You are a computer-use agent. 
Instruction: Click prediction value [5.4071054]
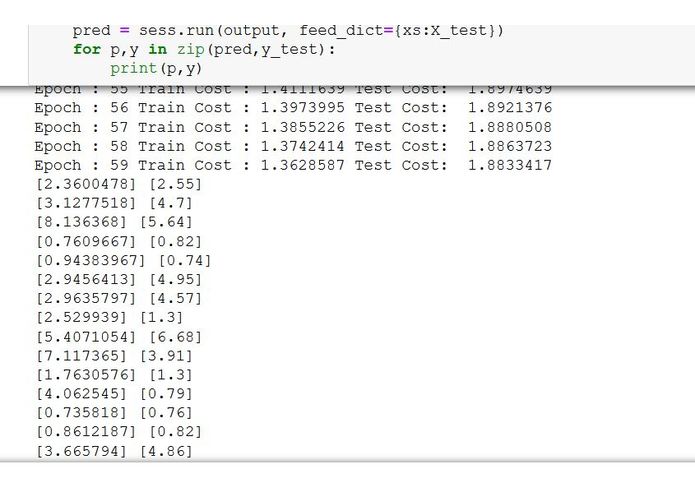[x=86, y=337]
